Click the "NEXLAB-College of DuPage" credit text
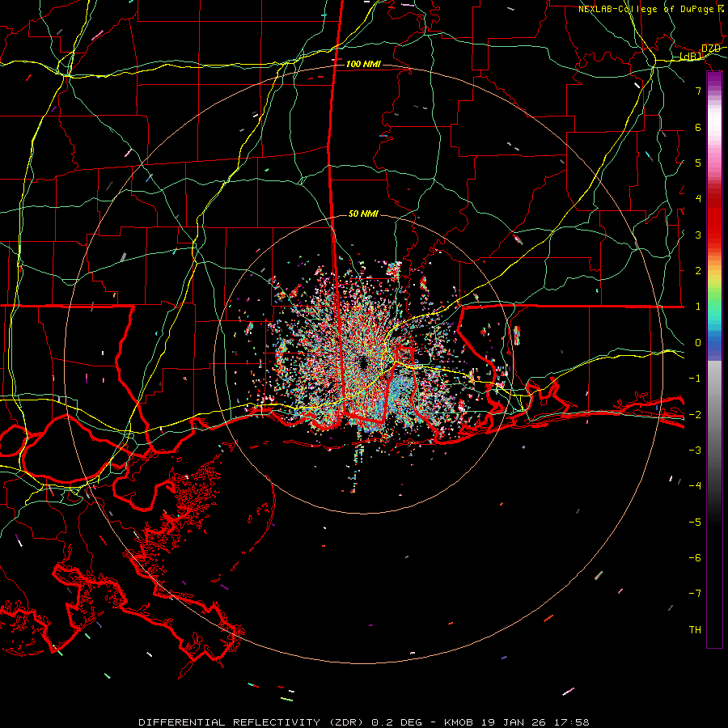Screen dimensions: 728x728 [x=647, y=9]
